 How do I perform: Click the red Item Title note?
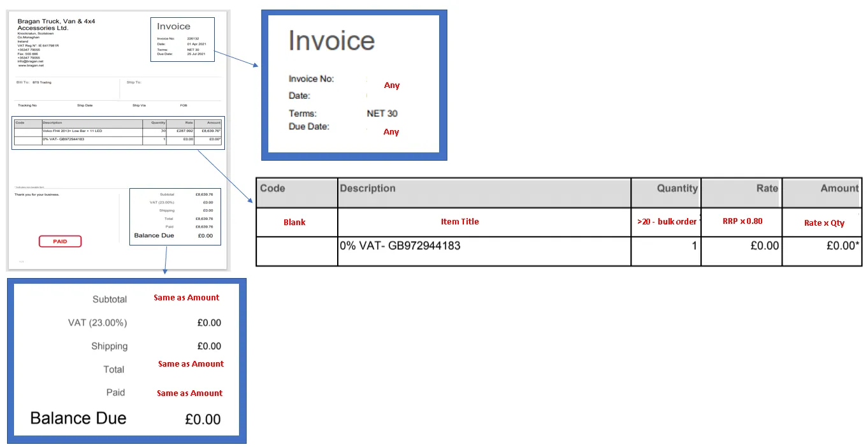(459, 222)
